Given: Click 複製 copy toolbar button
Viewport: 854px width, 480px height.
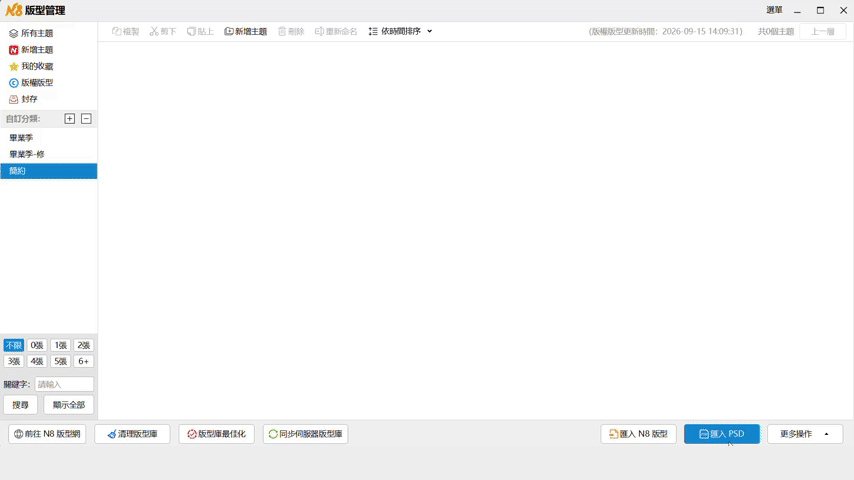Looking at the screenshot, I should click(125, 32).
